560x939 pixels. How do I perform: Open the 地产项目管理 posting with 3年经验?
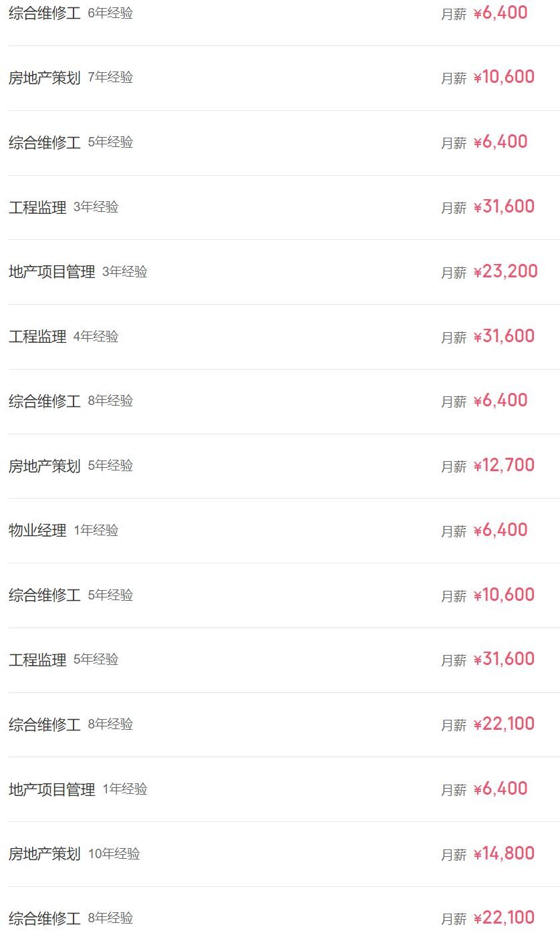[51, 272]
